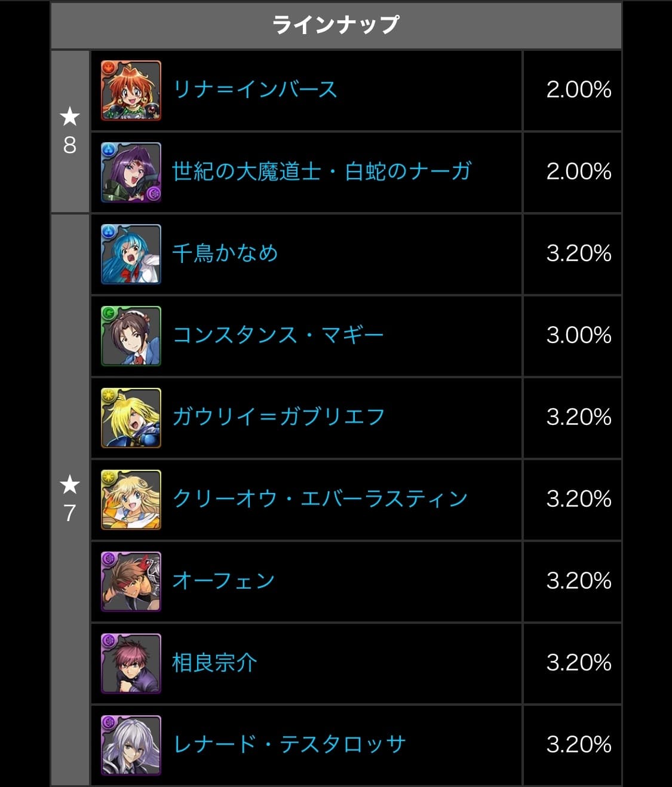Screen dimensions: 672x787
Task: Tap the ガウリイ=ガブリエフ character portrait
Action: coord(131,418)
